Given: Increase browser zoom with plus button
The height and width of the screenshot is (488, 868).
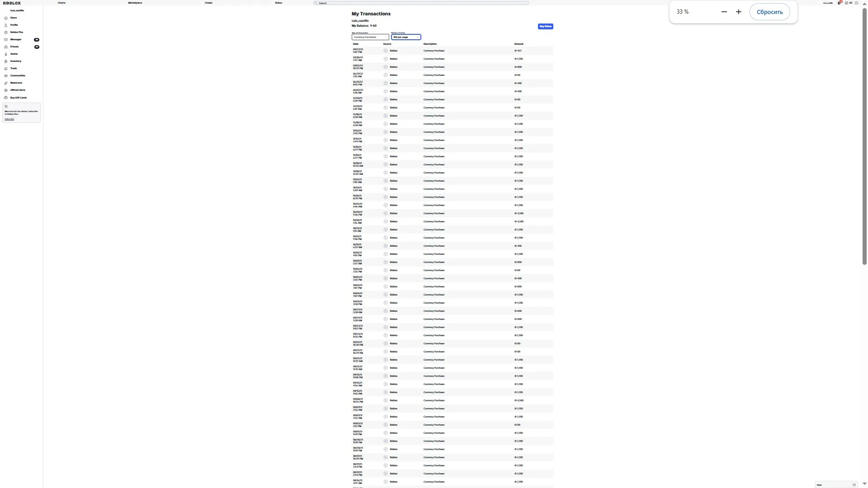Looking at the screenshot, I should point(739,12).
